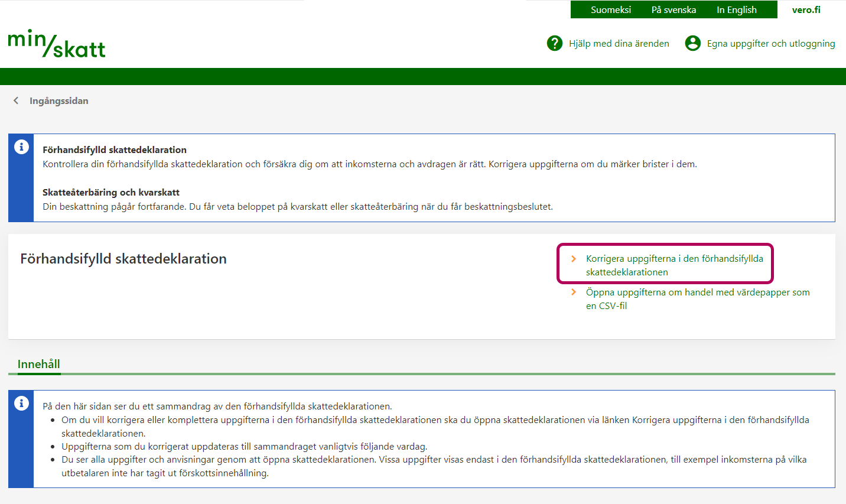Open the vero.fi website link

(806, 10)
